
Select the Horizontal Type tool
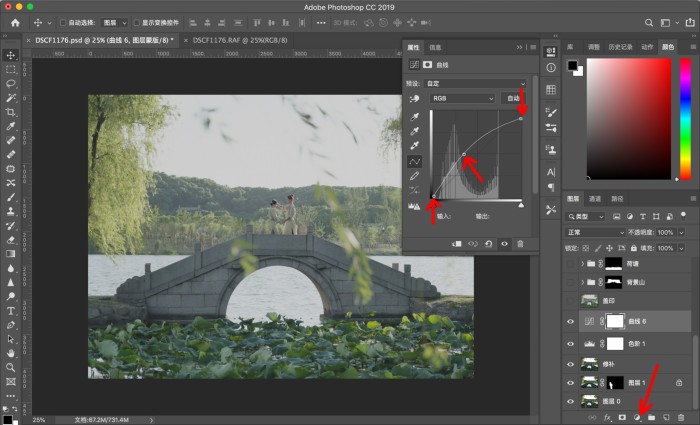point(11,311)
